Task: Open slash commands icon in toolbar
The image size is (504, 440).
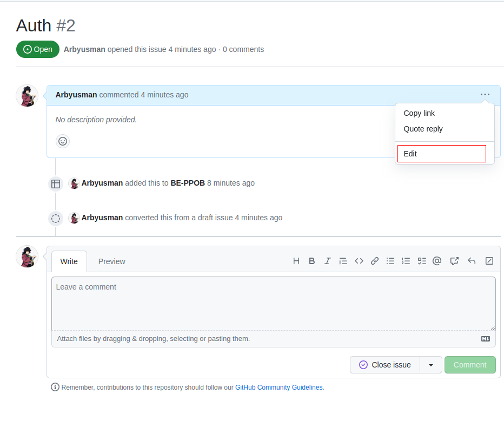Action: click(489, 261)
